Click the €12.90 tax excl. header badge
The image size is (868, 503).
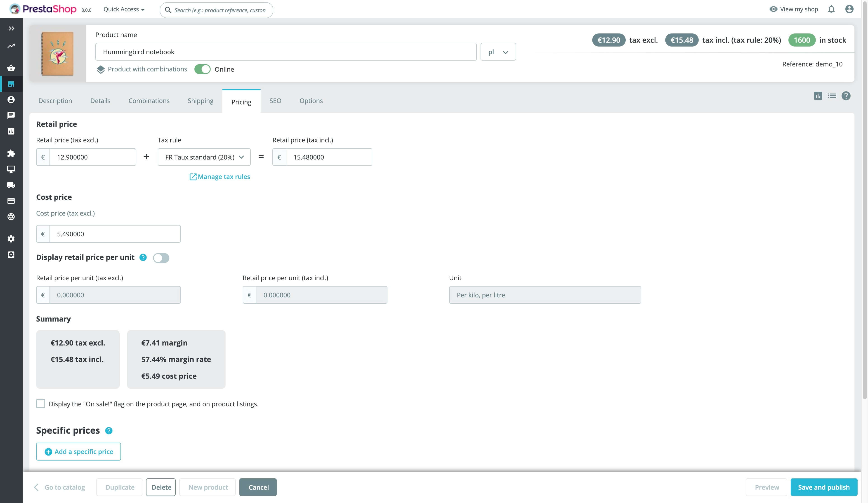609,40
